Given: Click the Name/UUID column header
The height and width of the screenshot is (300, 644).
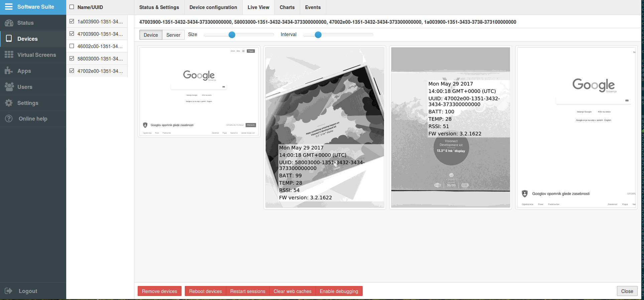Looking at the screenshot, I should click(90, 7).
